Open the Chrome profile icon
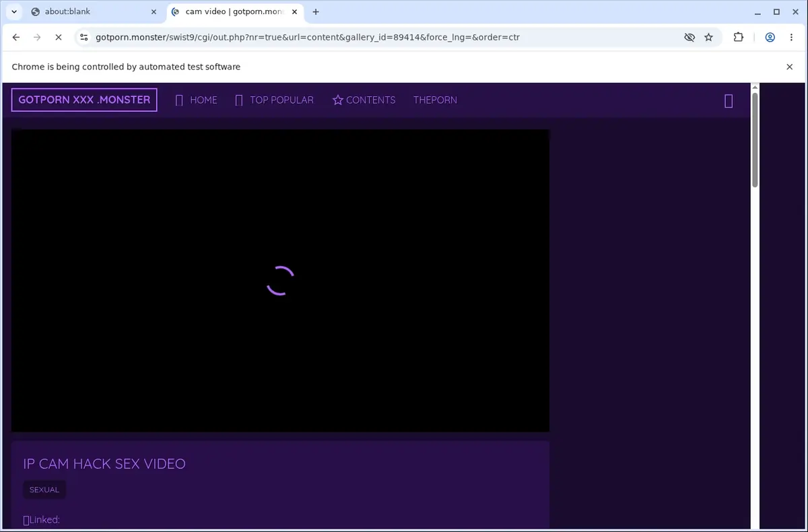Image resolution: width=808 pixels, height=532 pixels. [770, 38]
